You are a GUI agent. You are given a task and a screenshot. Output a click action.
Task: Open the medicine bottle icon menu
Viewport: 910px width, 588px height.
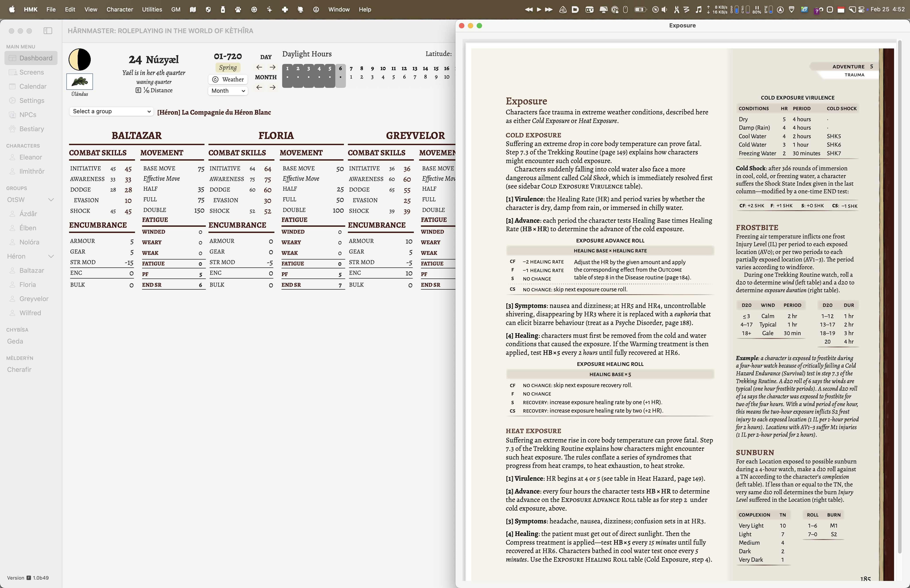pyautogui.click(x=223, y=10)
